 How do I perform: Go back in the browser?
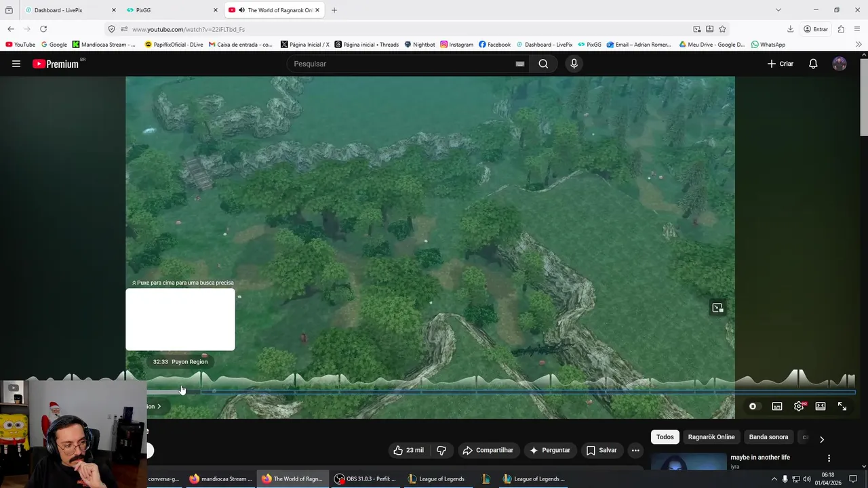11,29
